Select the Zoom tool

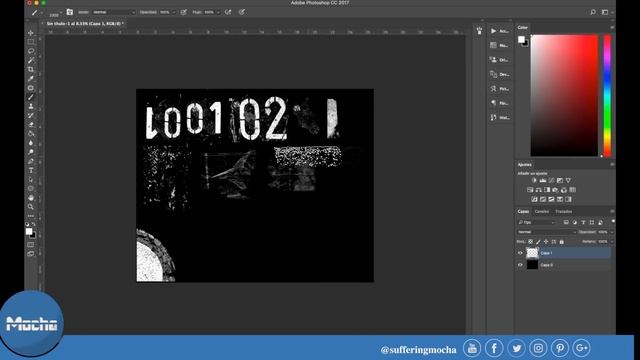pyautogui.click(x=31, y=207)
